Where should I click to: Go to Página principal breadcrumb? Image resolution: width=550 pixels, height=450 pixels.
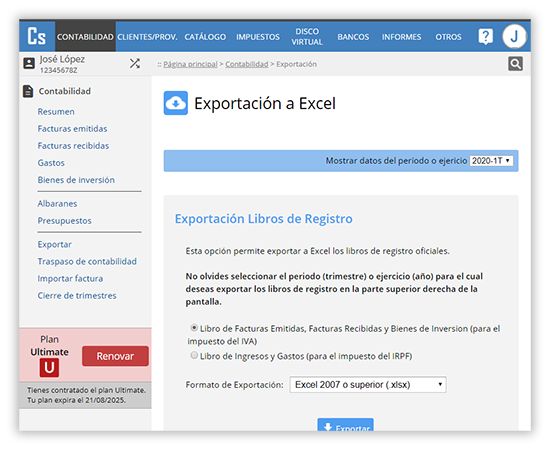pyautogui.click(x=190, y=64)
